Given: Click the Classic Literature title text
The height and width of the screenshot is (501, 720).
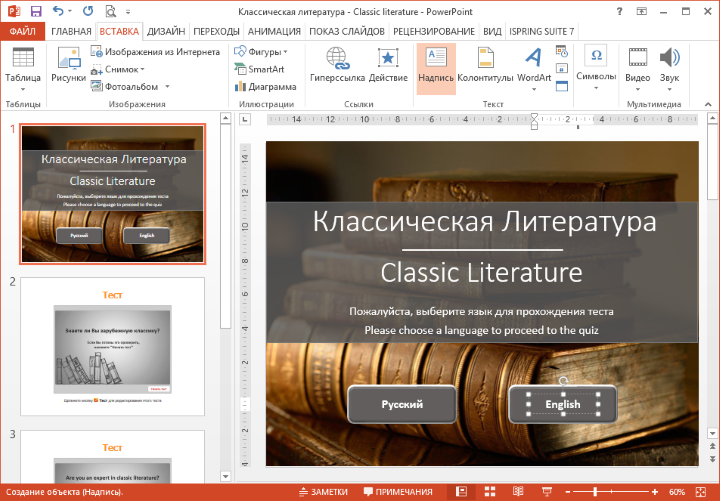Looking at the screenshot, I should [x=481, y=272].
